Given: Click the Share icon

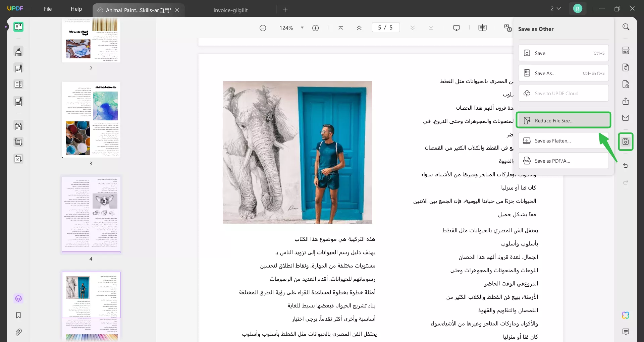Looking at the screenshot, I should point(626,101).
